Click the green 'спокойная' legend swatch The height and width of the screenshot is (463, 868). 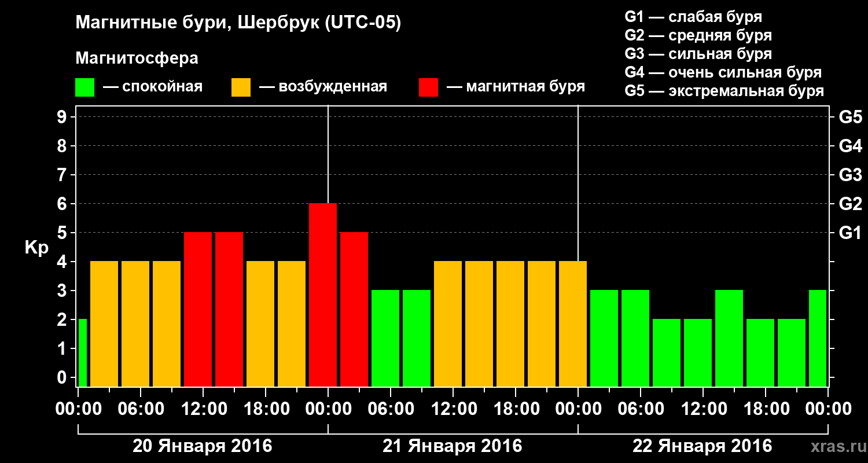pos(84,87)
